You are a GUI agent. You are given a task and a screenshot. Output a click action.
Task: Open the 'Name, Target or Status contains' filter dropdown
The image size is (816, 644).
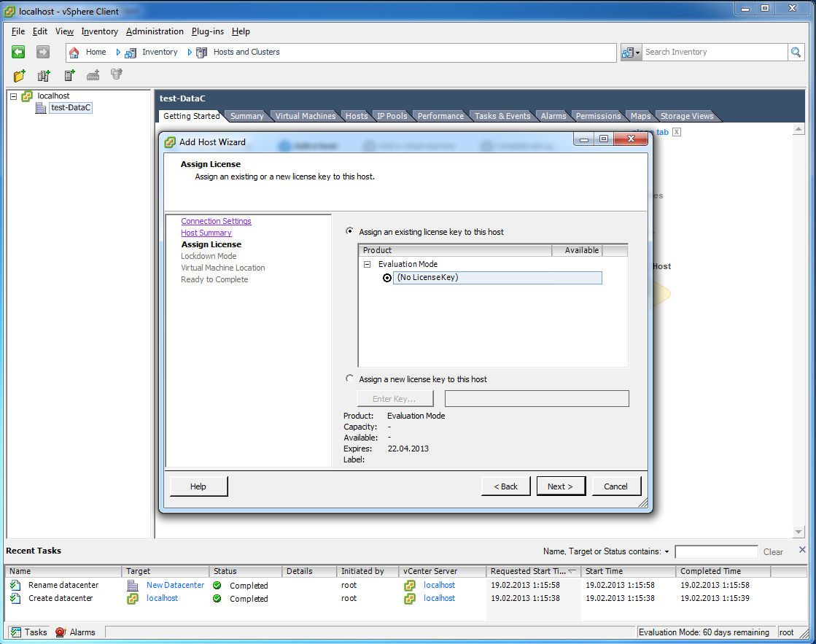pos(667,551)
